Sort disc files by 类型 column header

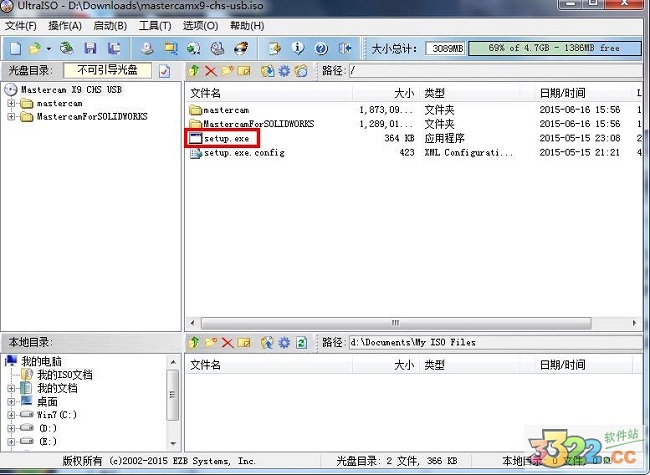click(x=470, y=93)
